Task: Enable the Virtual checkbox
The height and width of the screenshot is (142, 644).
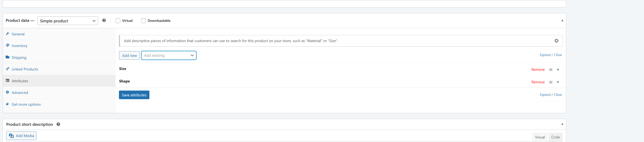Action: point(118,21)
